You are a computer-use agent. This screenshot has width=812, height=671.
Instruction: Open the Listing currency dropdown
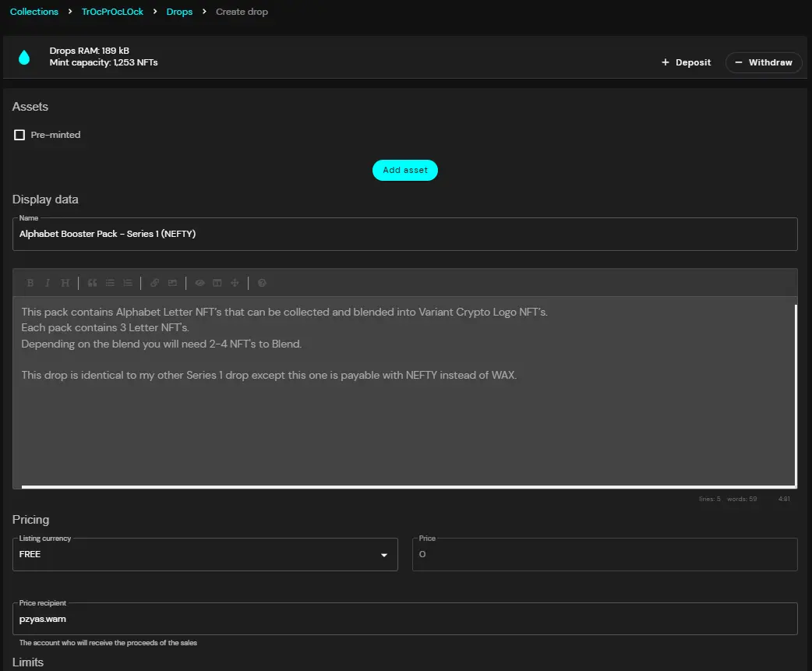coord(205,555)
